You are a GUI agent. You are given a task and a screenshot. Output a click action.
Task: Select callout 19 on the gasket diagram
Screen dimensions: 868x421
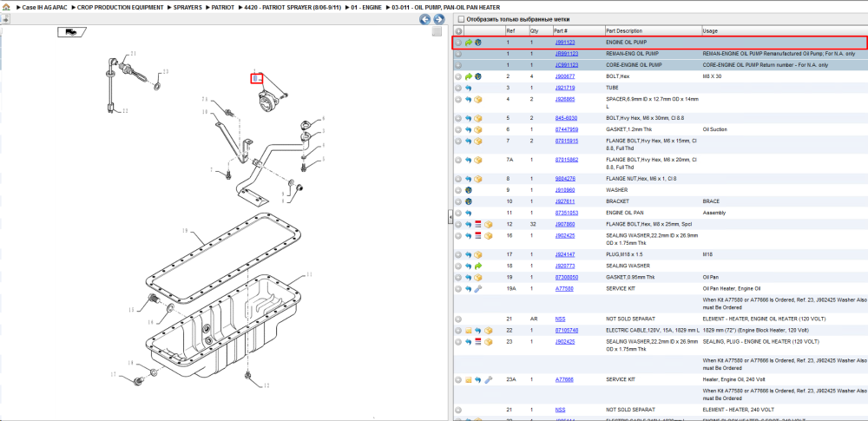186,230
